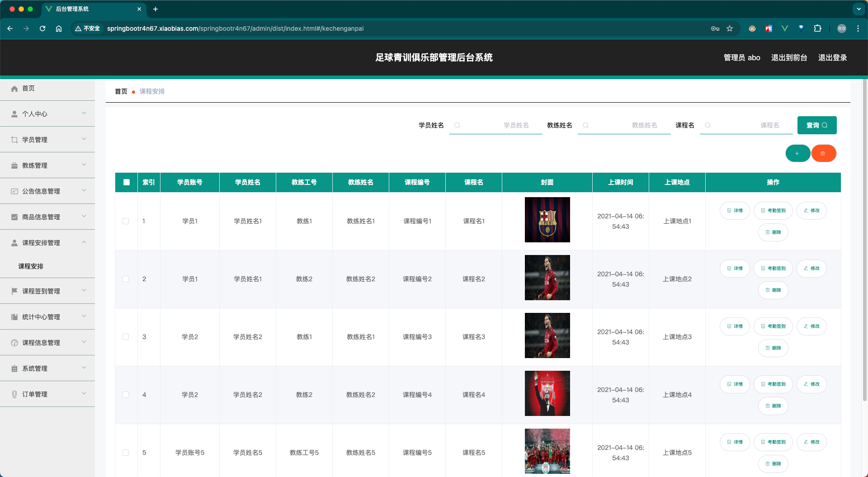Click the flag icon beside 课程签到管理
The image size is (868, 477).
tap(14, 291)
